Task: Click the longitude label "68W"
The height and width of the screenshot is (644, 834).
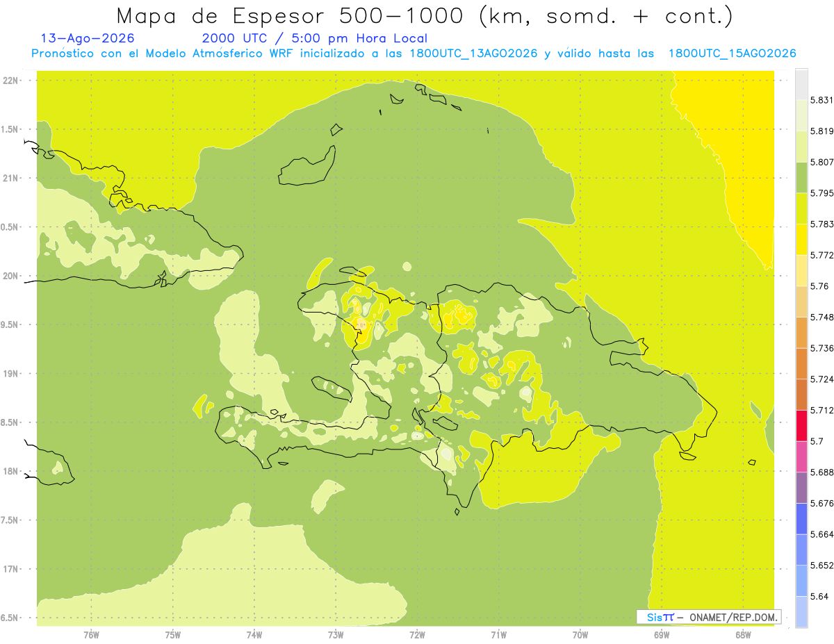Action: [x=743, y=635]
